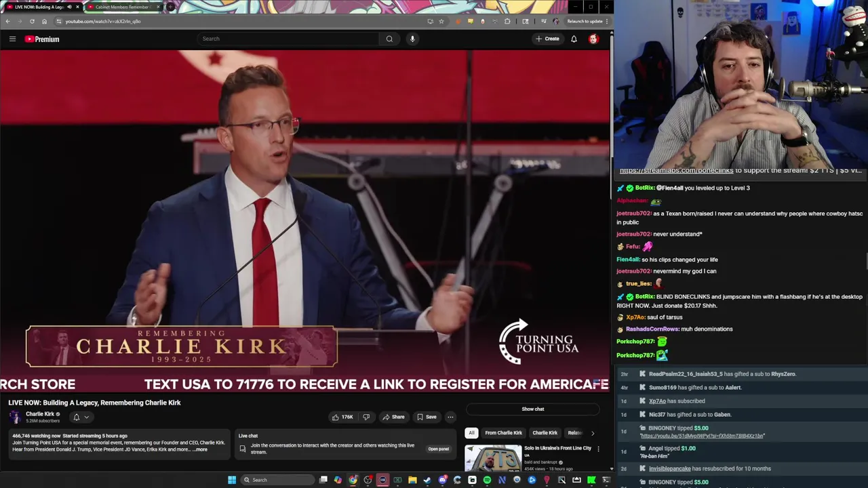Expand description with ...more
The height and width of the screenshot is (488, 868).
[x=200, y=449]
